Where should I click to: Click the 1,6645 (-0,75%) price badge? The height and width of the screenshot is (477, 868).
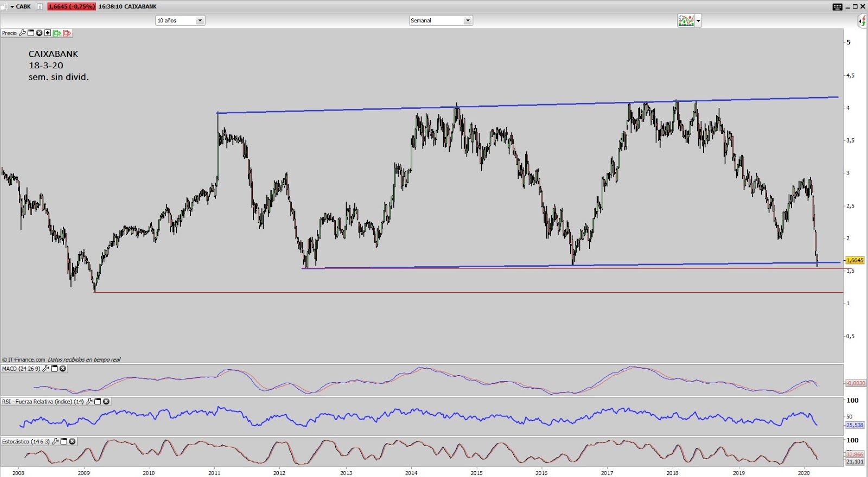coord(72,7)
